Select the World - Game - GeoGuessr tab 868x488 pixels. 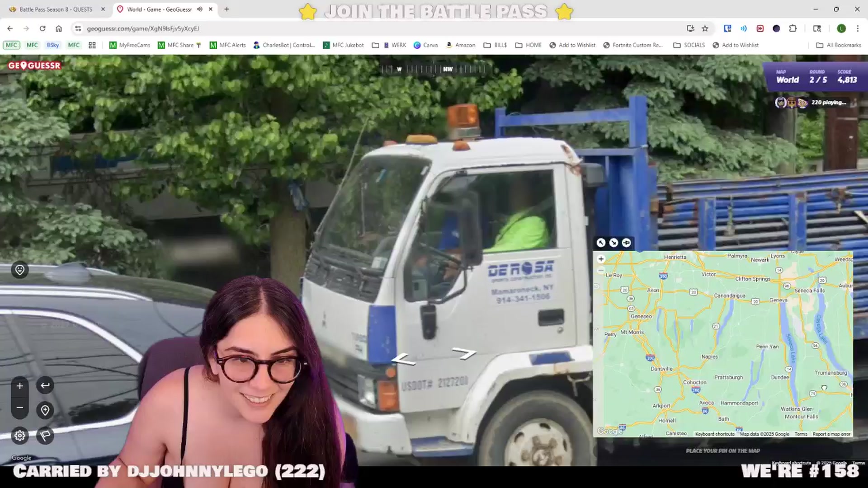tap(159, 9)
